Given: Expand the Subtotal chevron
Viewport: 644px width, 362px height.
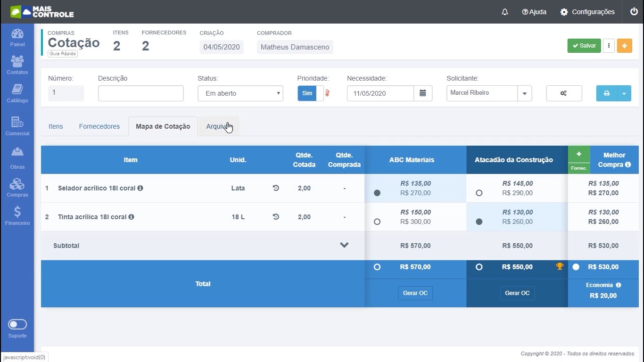Looking at the screenshot, I should pyautogui.click(x=344, y=245).
